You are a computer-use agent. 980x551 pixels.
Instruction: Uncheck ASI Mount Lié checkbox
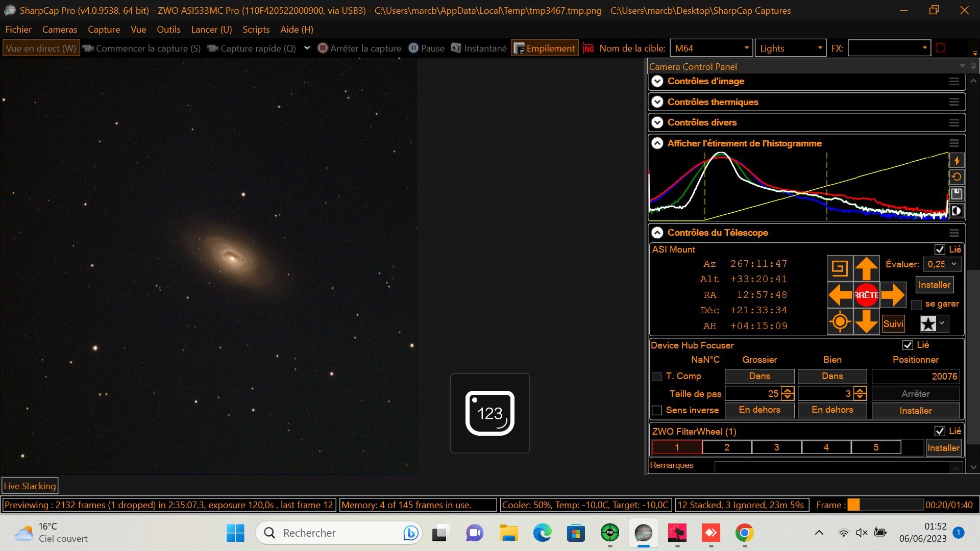pyautogui.click(x=940, y=249)
